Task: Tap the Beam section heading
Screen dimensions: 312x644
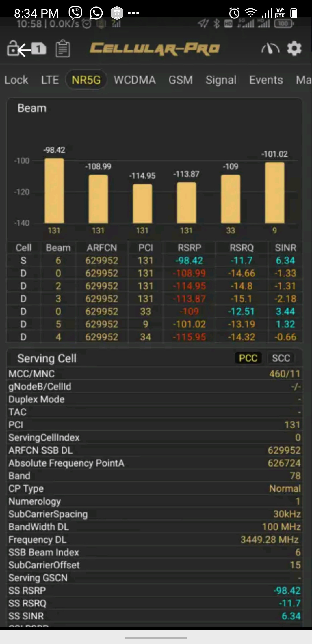Action: (x=32, y=108)
